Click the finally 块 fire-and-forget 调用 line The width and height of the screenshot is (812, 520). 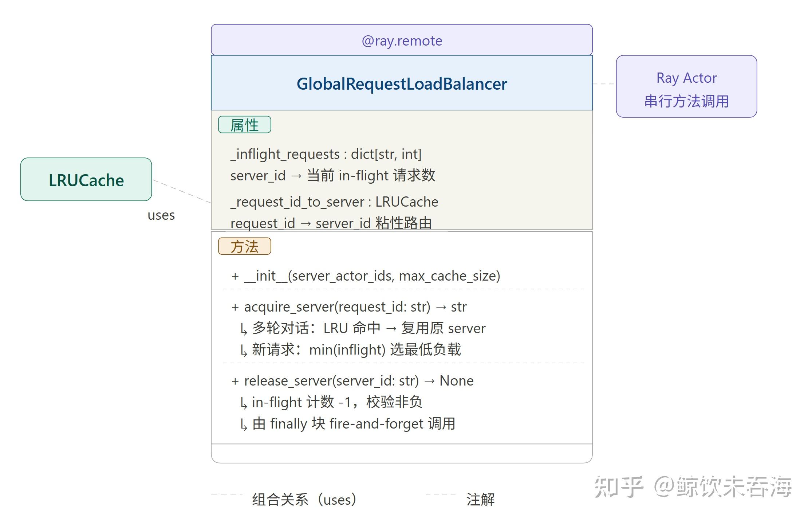[348, 424]
